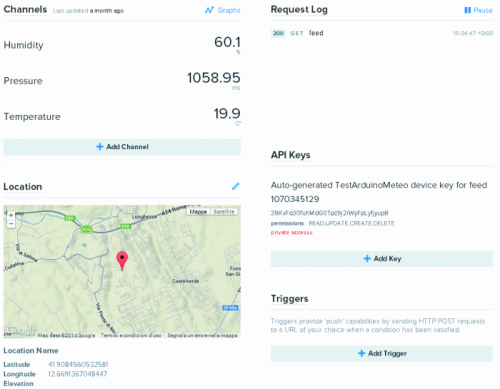Open the Pressure channel row
The width and height of the screenshot is (500, 389).
122,81
